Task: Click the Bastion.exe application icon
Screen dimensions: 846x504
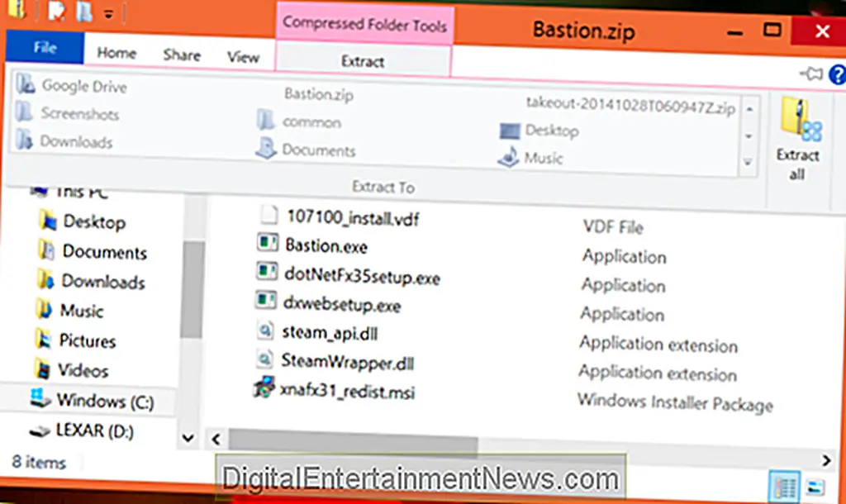Action: 268,243
